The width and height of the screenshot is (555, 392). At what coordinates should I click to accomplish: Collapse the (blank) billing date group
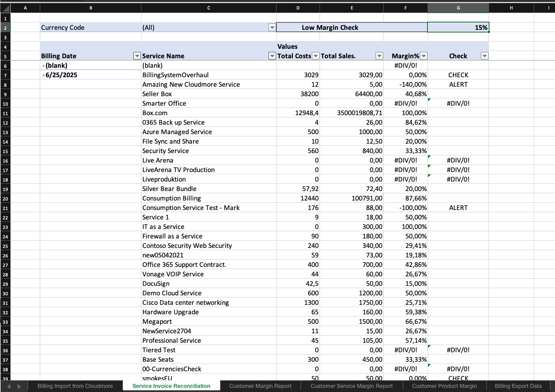(43, 66)
